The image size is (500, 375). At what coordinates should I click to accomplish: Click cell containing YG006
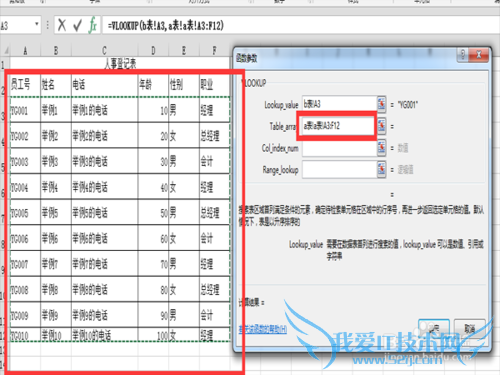25,238
